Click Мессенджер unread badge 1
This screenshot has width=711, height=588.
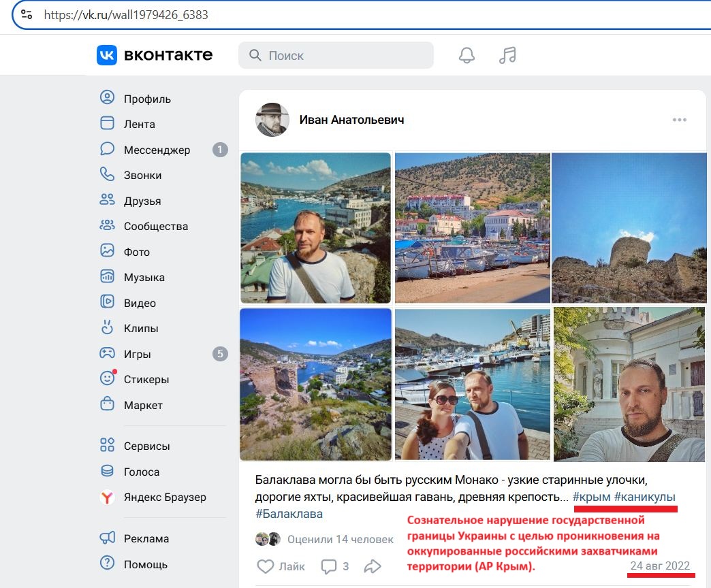[x=220, y=150]
